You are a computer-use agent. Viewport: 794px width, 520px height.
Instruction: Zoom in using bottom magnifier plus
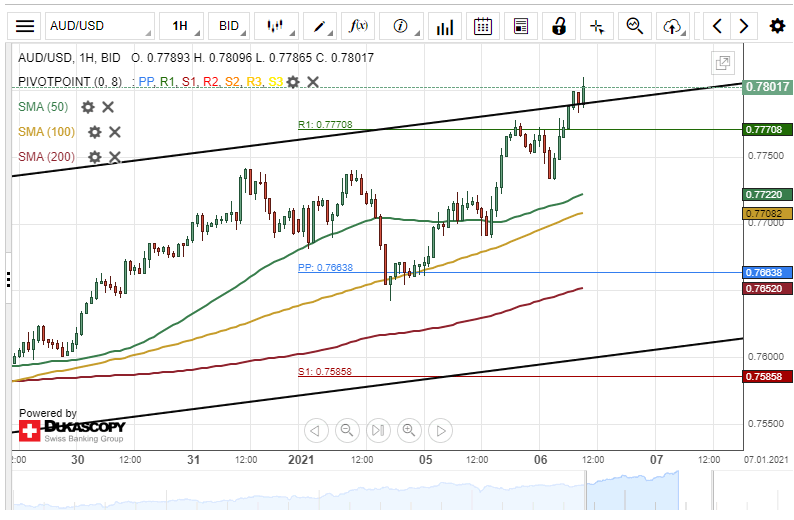click(x=408, y=431)
